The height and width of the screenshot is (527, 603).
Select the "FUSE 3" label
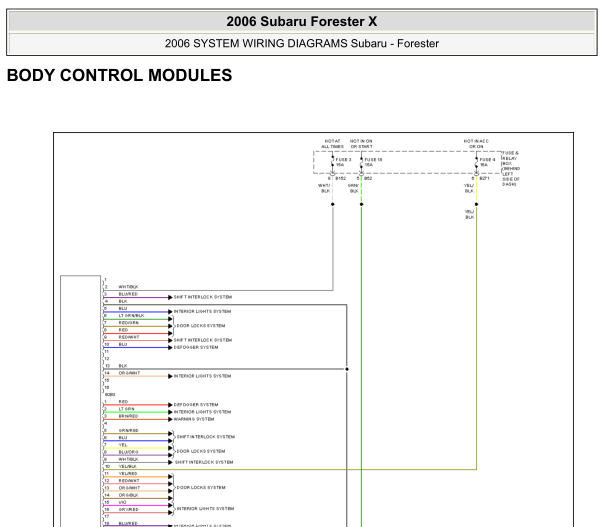[343, 159]
